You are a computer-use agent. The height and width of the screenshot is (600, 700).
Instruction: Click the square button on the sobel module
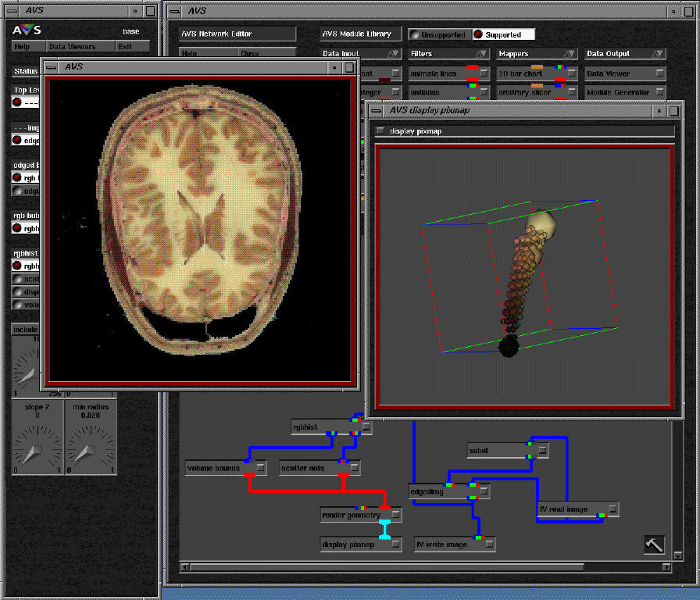coord(542,450)
